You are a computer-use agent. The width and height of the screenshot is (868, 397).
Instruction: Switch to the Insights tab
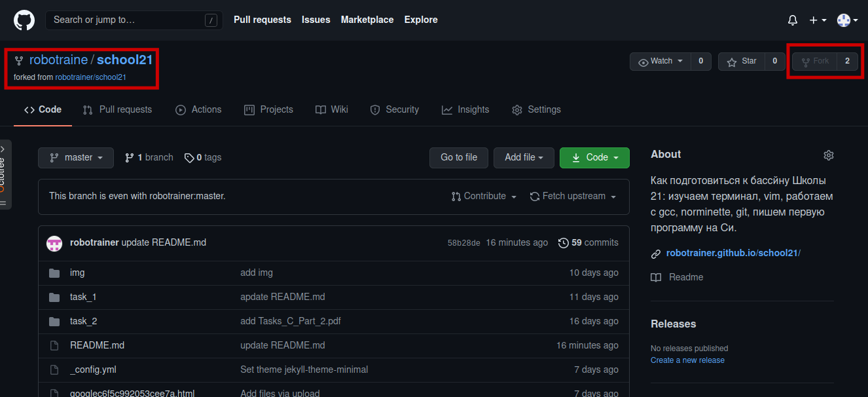click(465, 109)
